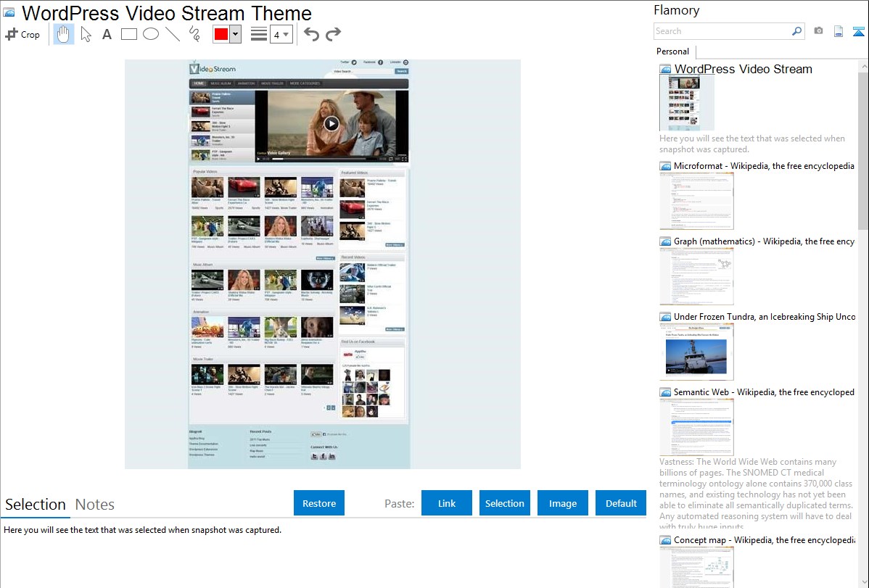The image size is (869, 588).
Task: Click the snapshot icon beside main title
Action: 9,12
